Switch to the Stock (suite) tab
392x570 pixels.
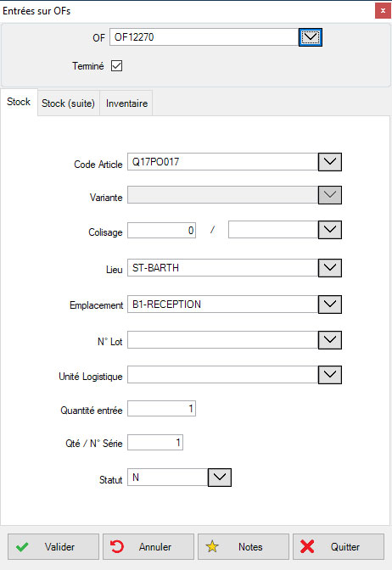[x=69, y=103]
